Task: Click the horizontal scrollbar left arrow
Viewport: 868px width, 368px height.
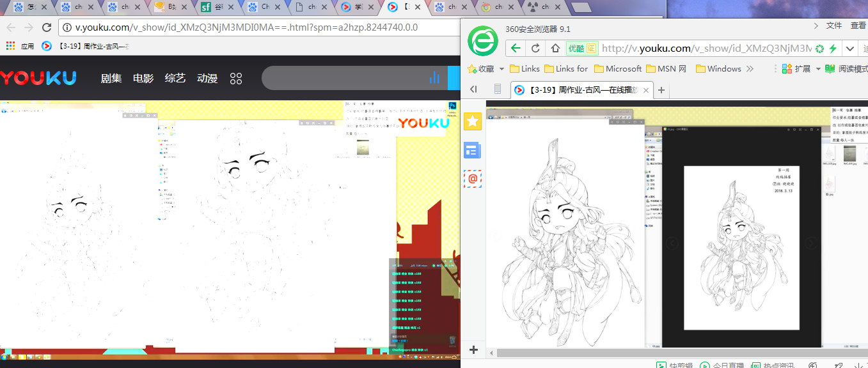Action: (491, 353)
